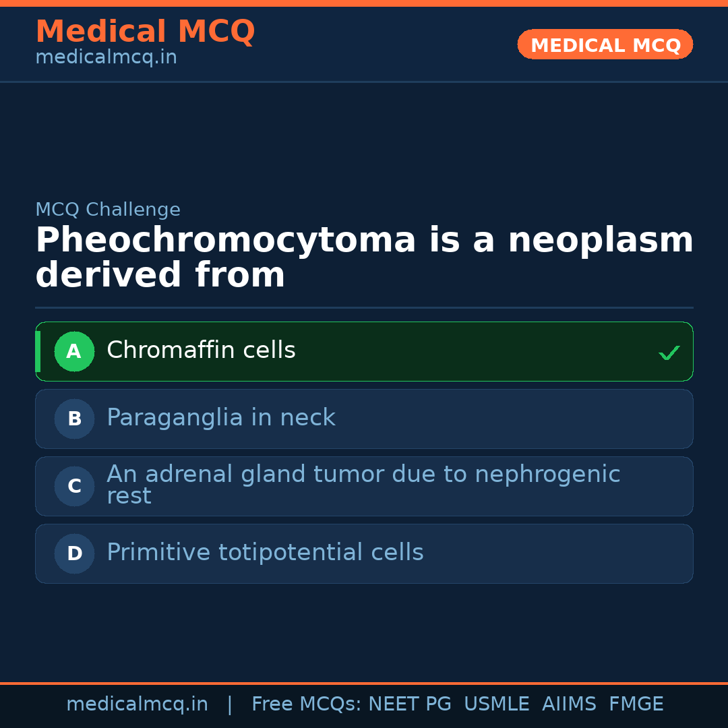
Task: Click the AIIMS footer label
Action: pyautogui.click(x=569, y=704)
